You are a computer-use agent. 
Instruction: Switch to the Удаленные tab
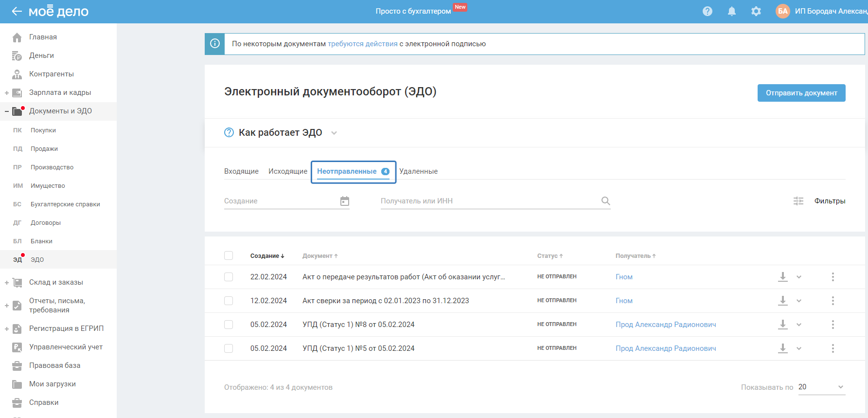pos(418,171)
